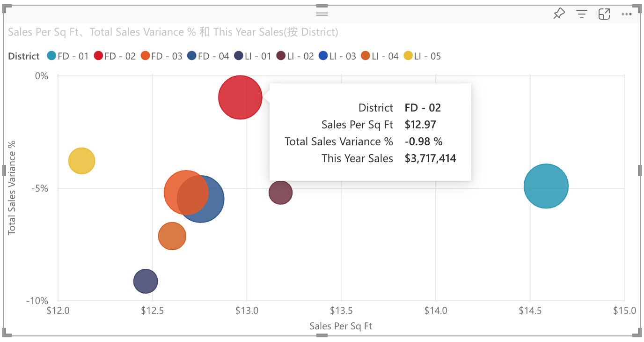Open the More options ellipsis menu
Image resolution: width=644 pixels, height=342 pixels.
(x=627, y=14)
